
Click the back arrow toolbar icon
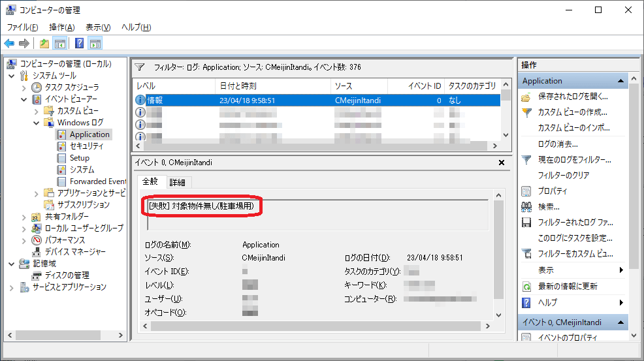click(9, 44)
